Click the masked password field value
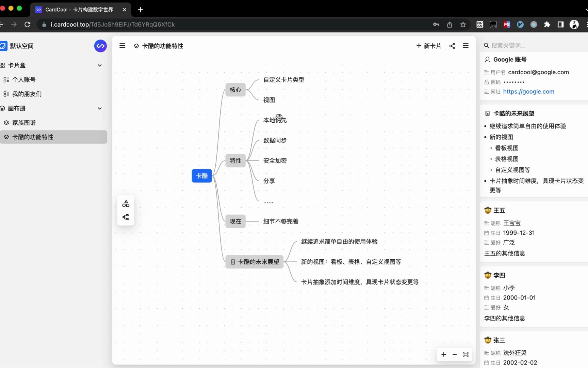The height and width of the screenshot is (368, 588). [514, 82]
